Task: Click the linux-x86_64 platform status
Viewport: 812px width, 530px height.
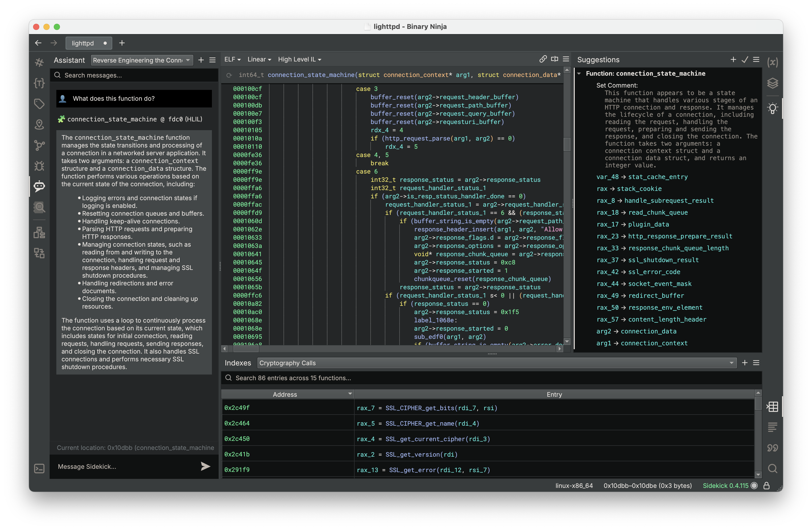Action: 574,486
